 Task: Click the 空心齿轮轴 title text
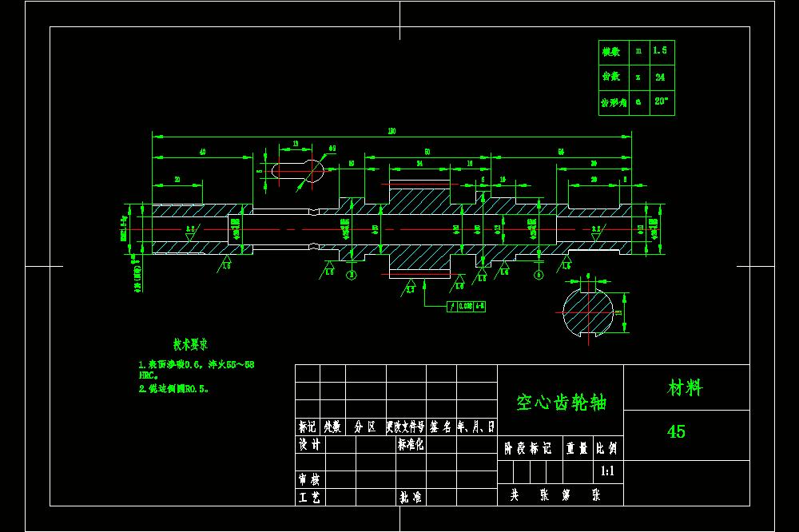tap(561, 403)
